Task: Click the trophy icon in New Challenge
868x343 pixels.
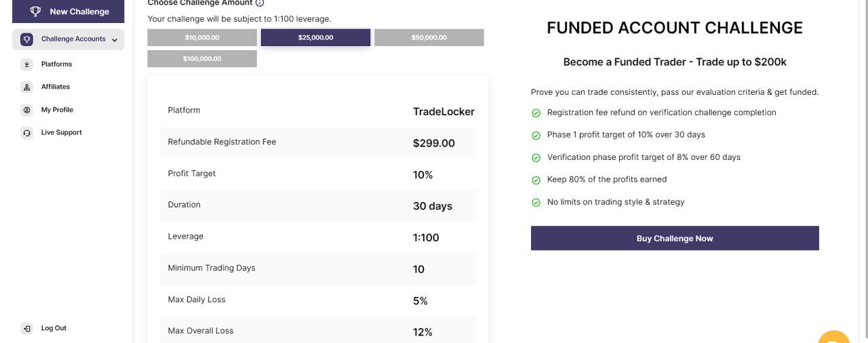Action: point(36,12)
